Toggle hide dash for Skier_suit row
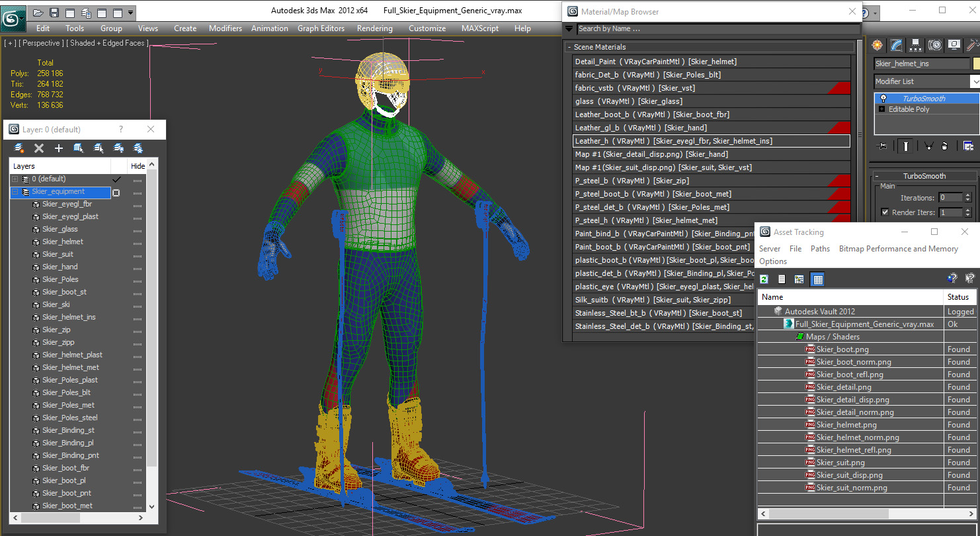The height and width of the screenshot is (536, 980). click(138, 255)
